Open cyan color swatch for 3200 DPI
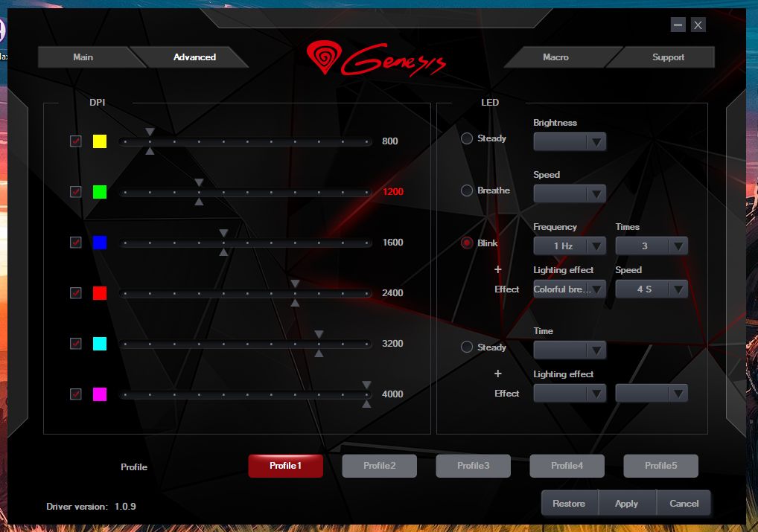Screen dimensions: 758x532 [x=100, y=344]
